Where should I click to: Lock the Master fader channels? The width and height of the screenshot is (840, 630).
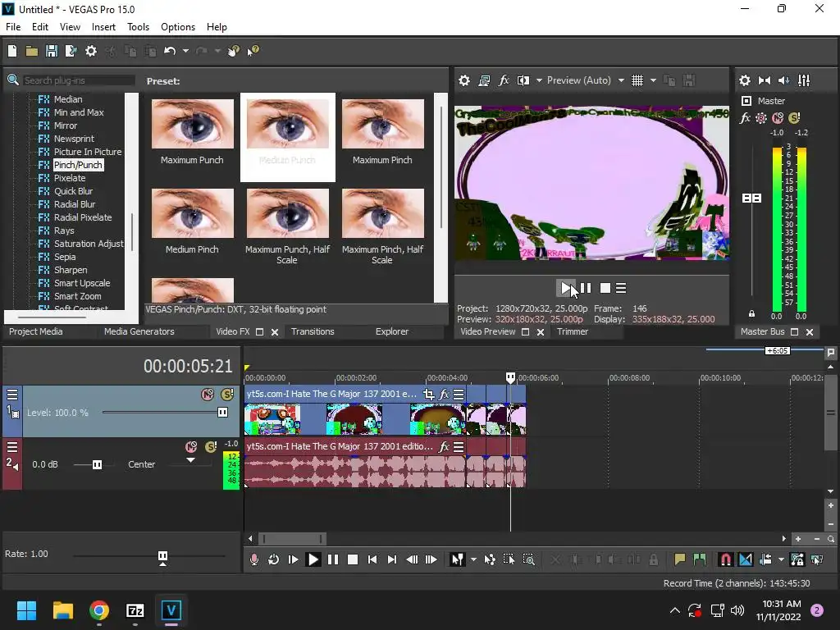751,313
